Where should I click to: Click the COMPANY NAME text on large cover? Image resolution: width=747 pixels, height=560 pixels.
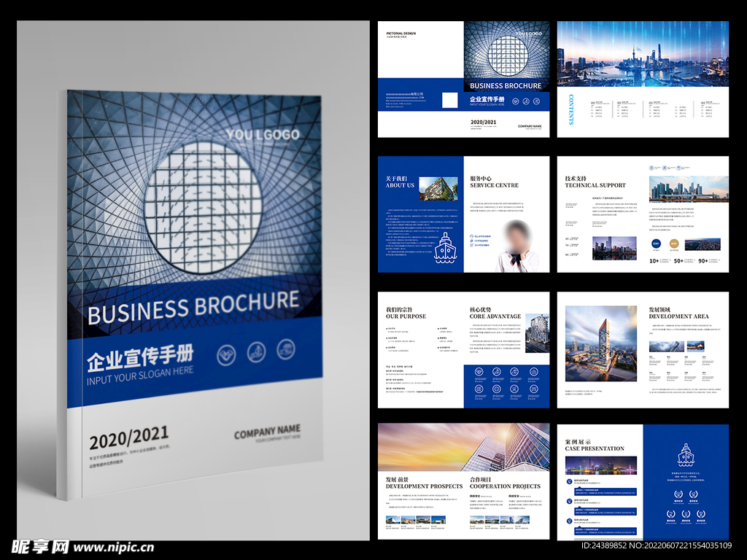coord(266,432)
